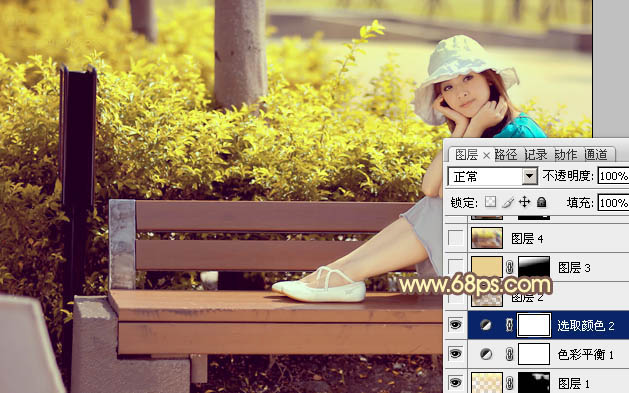The height and width of the screenshot is (393, 629).
Task: Select the 图层 (Layers) tab
Action: 467,154
